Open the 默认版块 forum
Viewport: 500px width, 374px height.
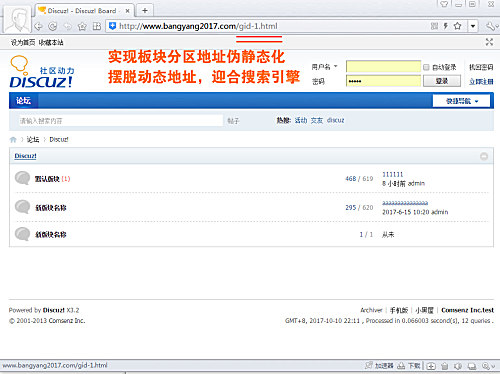pyautogui.click(x=47, y=179)
